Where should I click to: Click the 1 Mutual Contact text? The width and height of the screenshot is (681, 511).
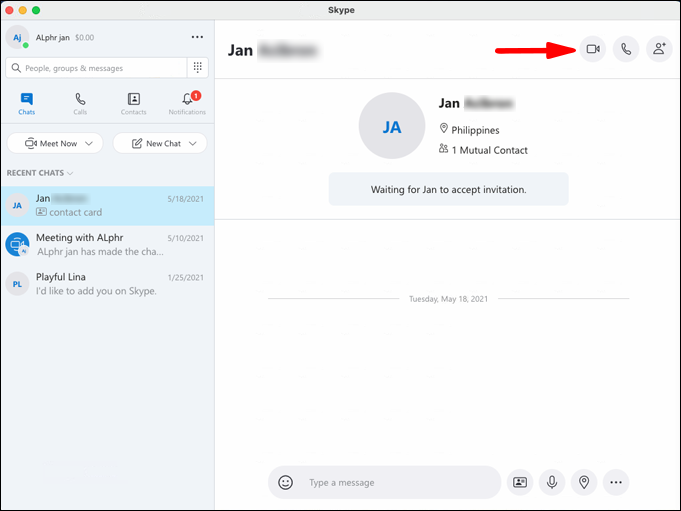point(489,150)
